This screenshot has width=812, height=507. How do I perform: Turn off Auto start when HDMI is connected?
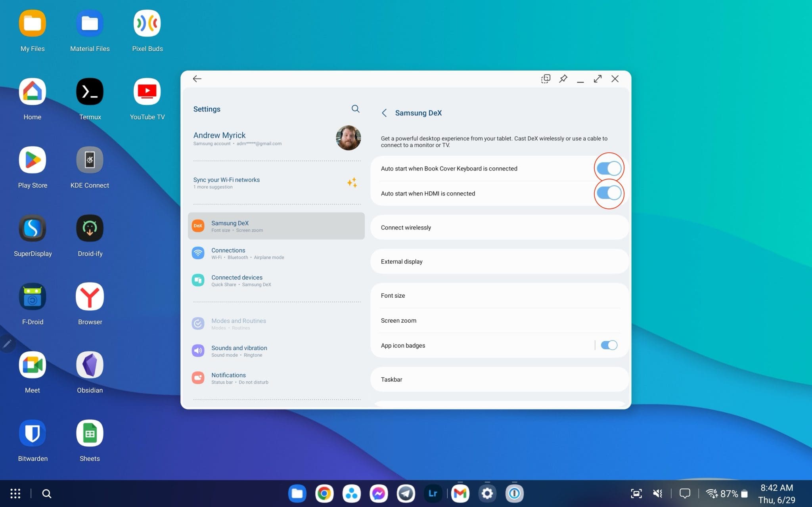click(609, 193)
